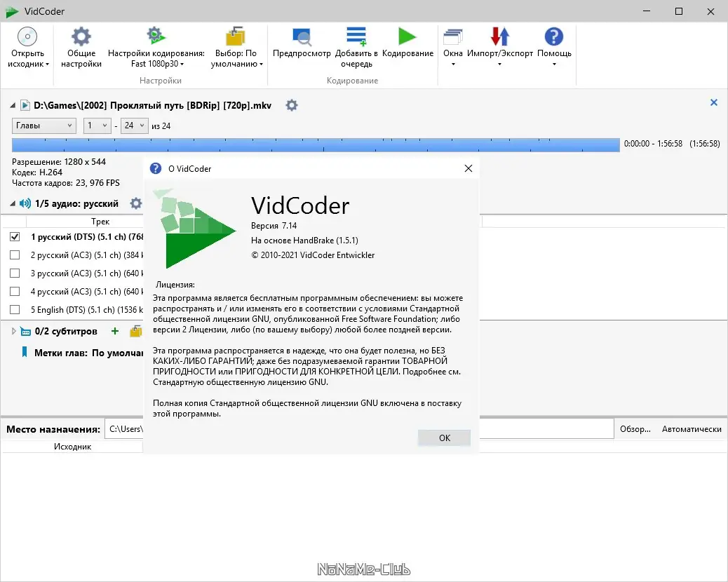Click gear icon beside audio header

click(135, 203)
